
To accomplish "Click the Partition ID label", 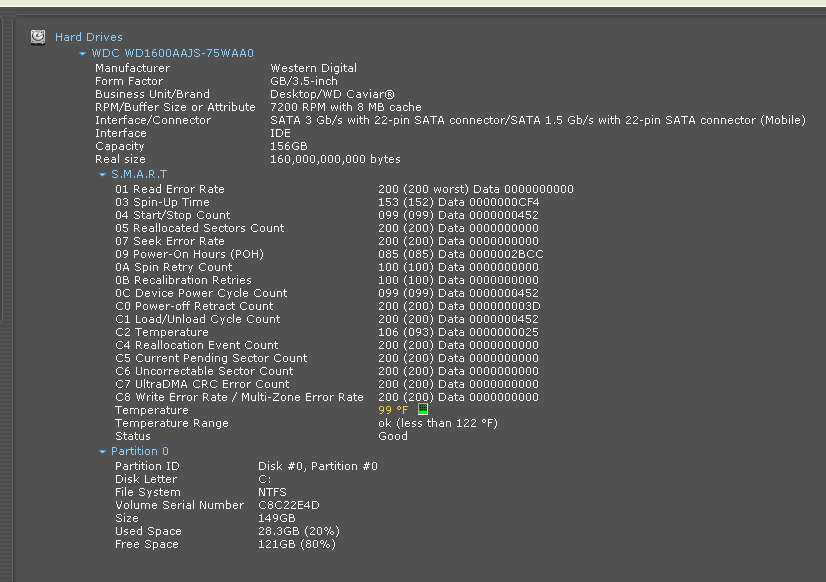I will point(147,466).
